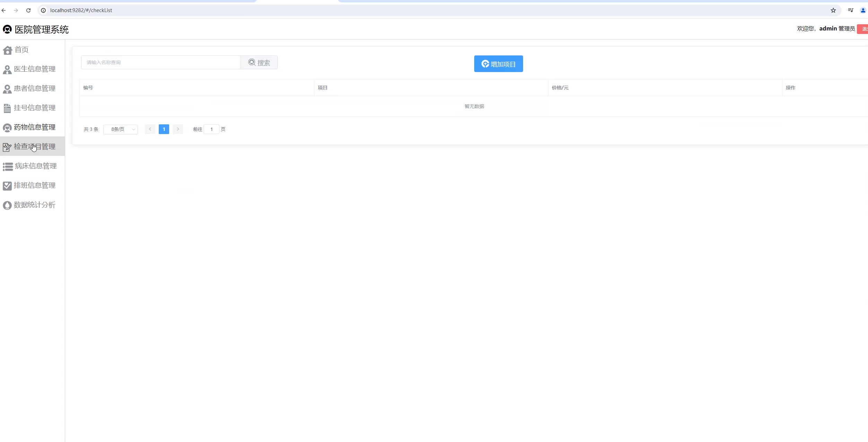Select page number 1 in the pagination
The height and width of the screenshot is (442, 868).
164,129
